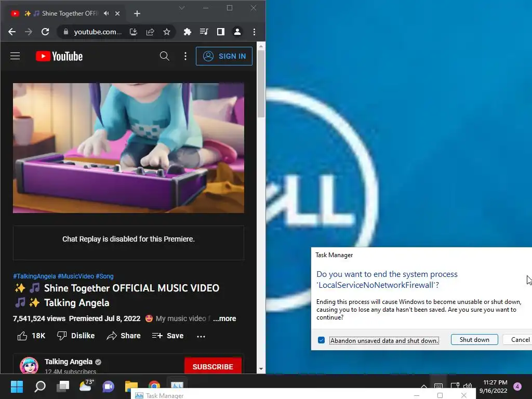Click scrollbar down arrow in Chrome
This screenshot has height=399, width=532.
tap(261, 369)
